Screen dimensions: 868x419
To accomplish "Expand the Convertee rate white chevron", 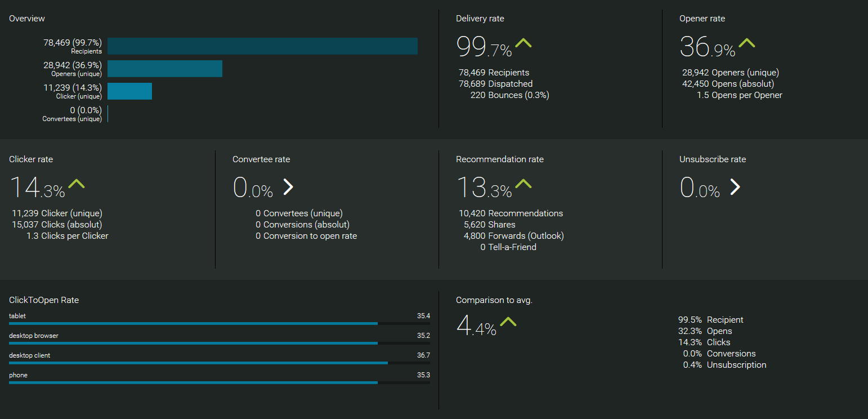I will point(288,186).
